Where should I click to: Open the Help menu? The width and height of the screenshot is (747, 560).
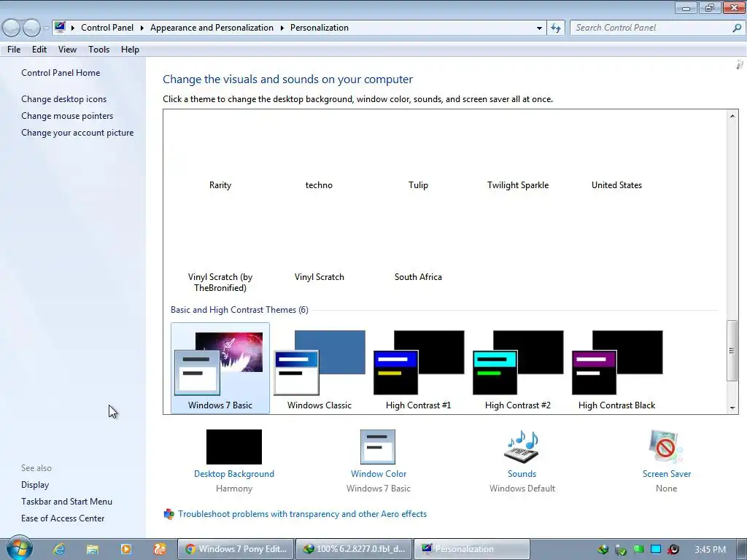[x=130, y=50]
